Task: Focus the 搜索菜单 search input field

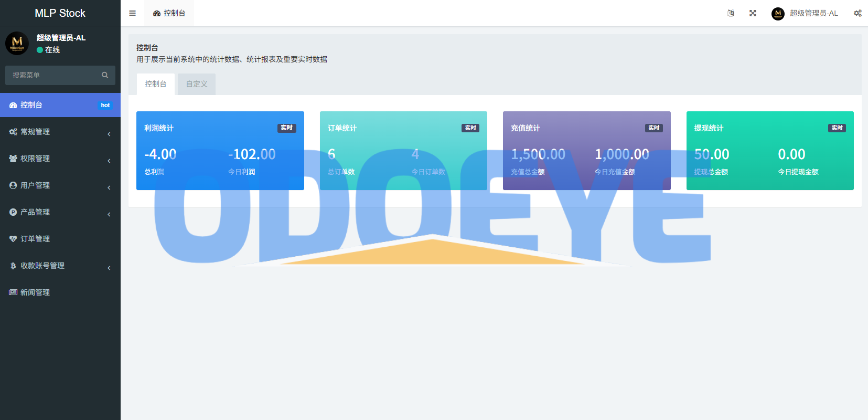Action: [52, 75]
